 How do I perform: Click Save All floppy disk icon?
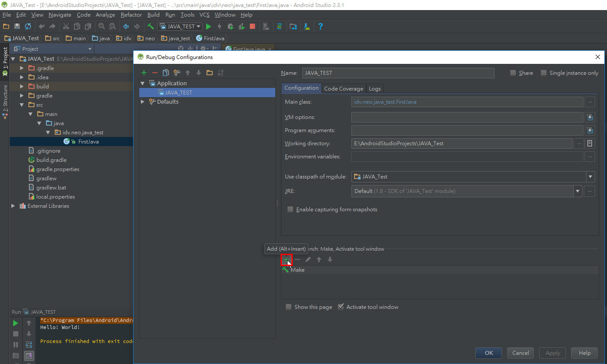pyautogui.click(x=17, y=26)
